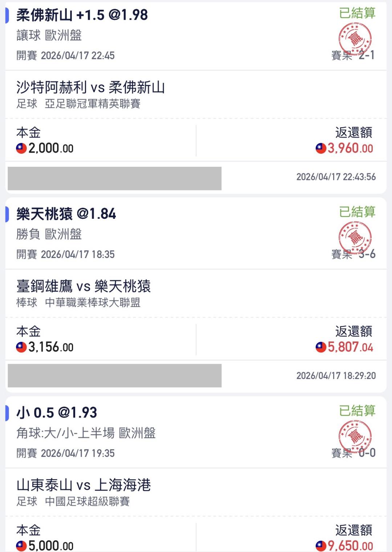Click the red win stamp on 柔佛新山 bet

click(355, 38)
